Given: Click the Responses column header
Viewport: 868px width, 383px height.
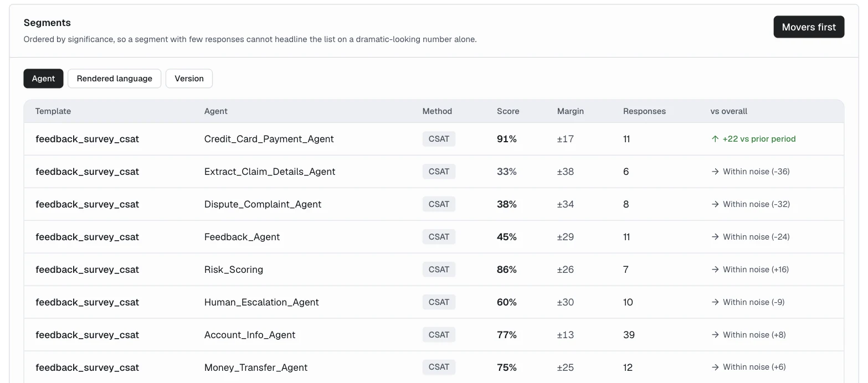Looking at the screenshot, I should [x=644, y=111].
